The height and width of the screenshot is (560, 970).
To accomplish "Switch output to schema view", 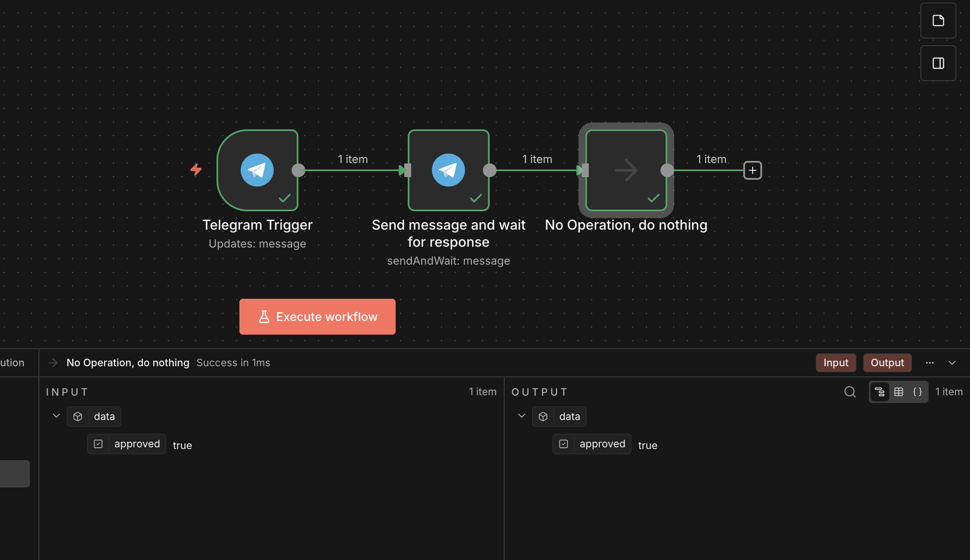I will 879,392.
